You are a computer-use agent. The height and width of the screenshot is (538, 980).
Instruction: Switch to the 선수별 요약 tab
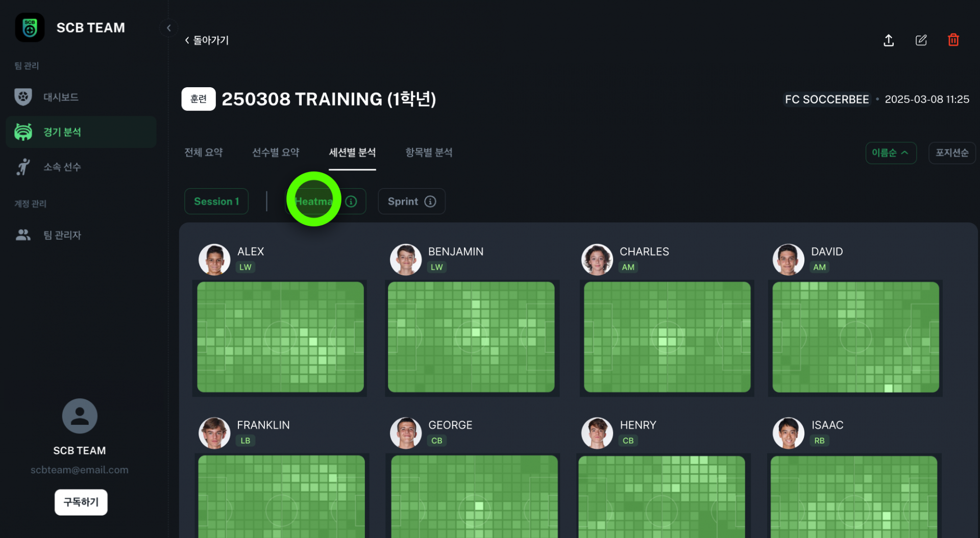276,152
